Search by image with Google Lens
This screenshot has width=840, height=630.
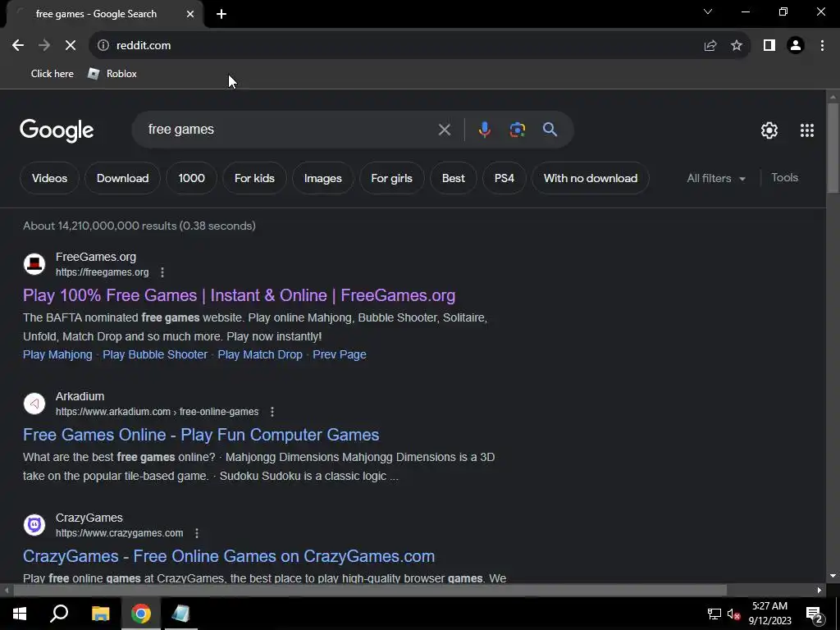coord(518,130)
